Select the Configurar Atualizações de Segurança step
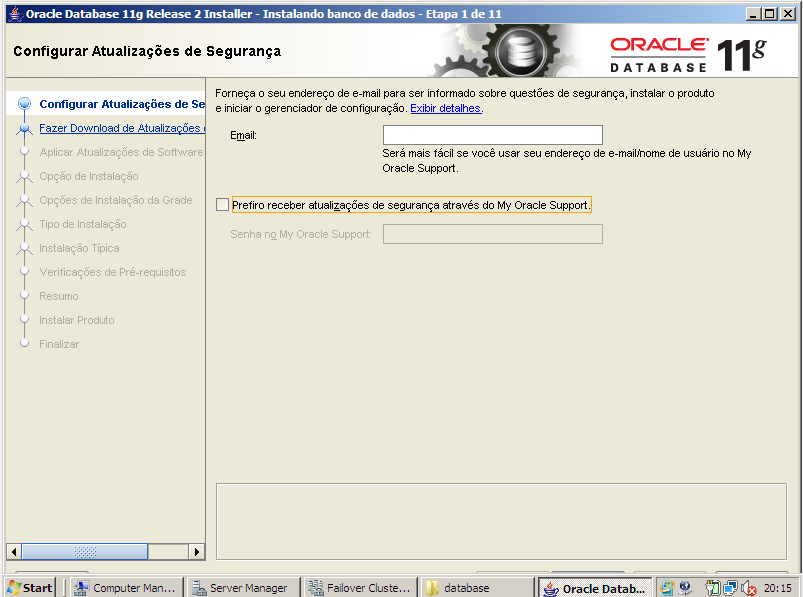This screenshot has height=597, width=803. click(122, 104)
